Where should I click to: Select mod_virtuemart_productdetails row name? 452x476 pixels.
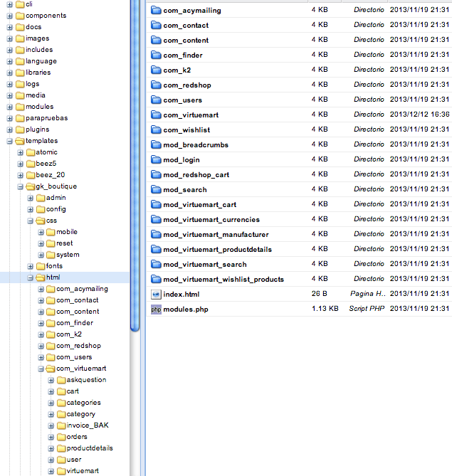click(x=218, y=250)
